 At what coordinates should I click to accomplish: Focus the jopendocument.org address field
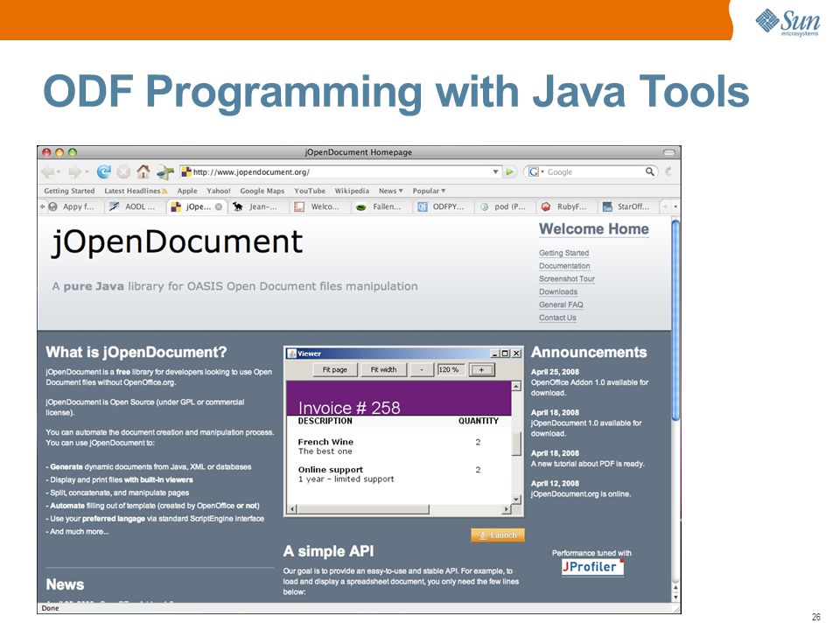[x=340, y=172]
